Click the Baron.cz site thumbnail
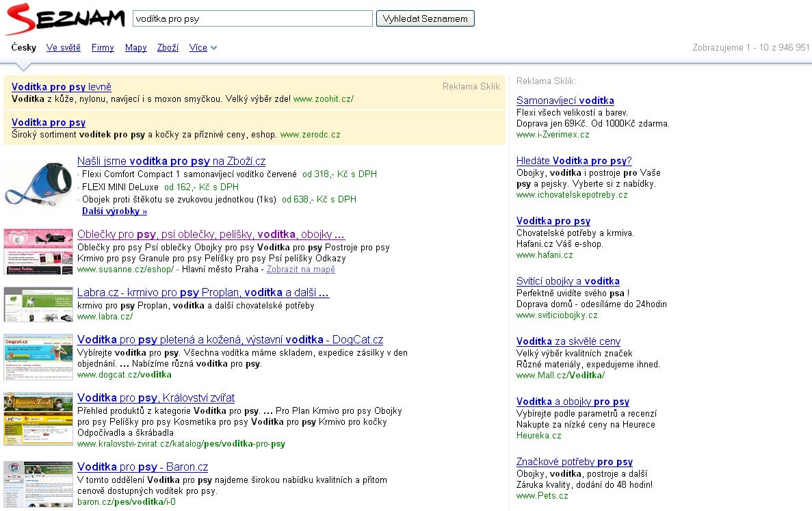 pyautogui.click(x=38, y=484)
